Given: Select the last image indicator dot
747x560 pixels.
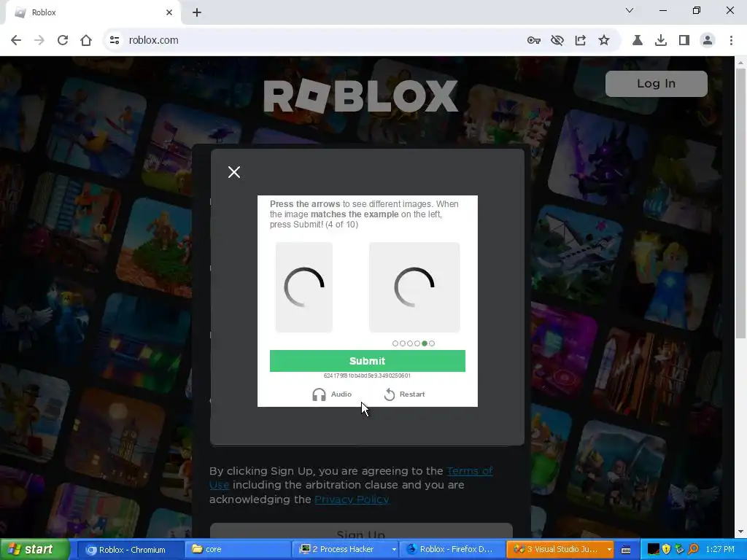Looking at the screenshot, I should tap(432, 343).
